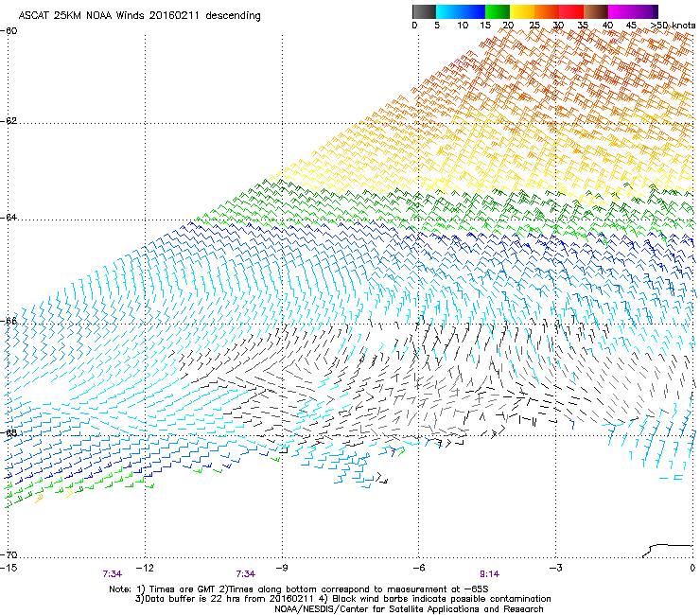Viewport: 700px width, 615px height.
Task: Click the magenta-purple 40-50 knots legend segment
Action: click(x=633, y=11)
